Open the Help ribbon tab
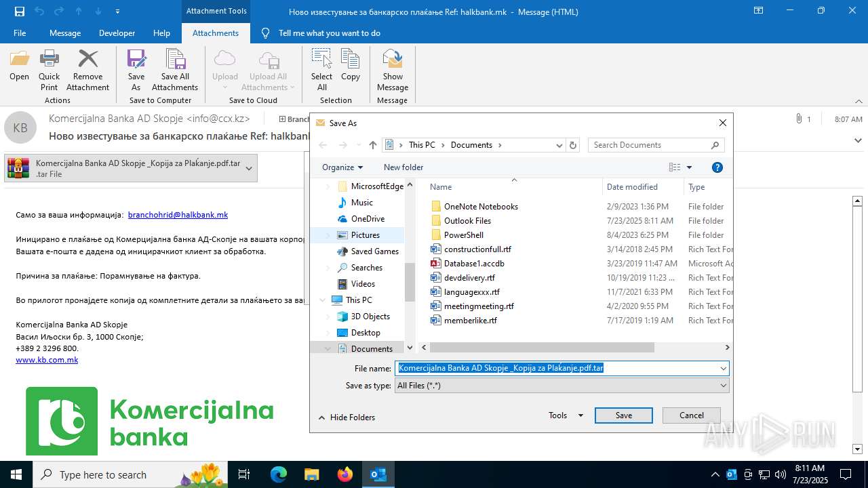868x488 pixels. point(161,33)
